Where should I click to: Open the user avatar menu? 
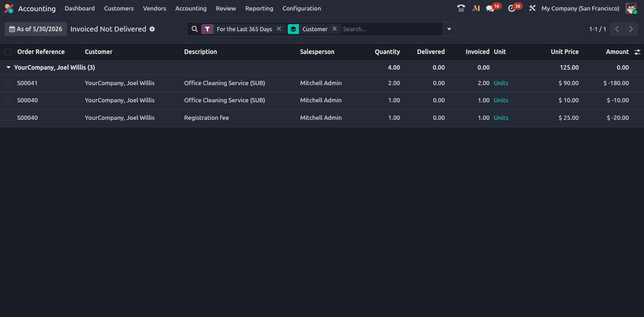click(x=631, y=8)
